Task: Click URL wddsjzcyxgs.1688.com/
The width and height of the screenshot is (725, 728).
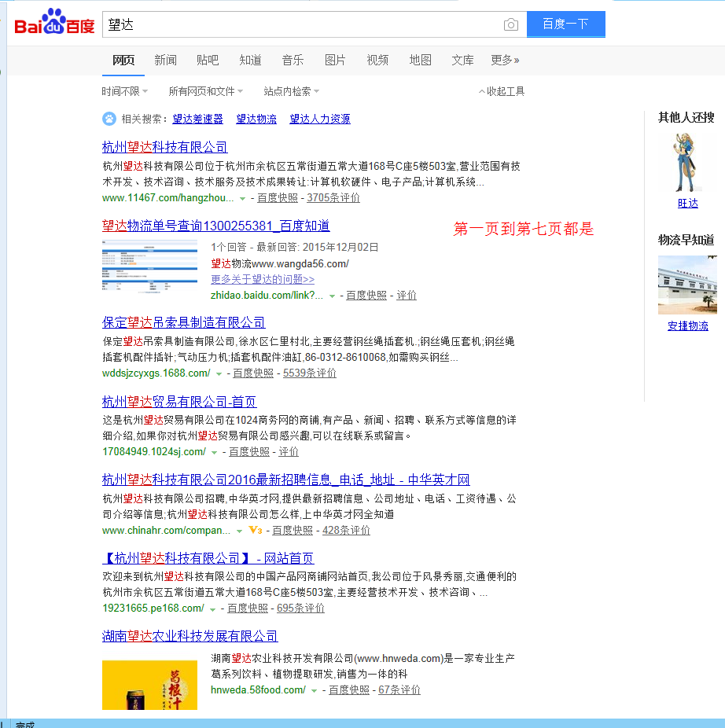Action: coord(156,373)
